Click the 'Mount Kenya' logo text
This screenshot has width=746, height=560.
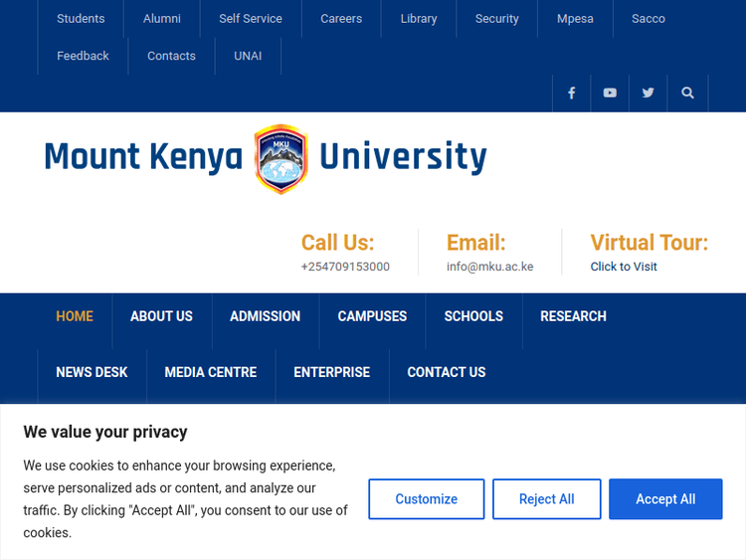(x=143, y=157)
